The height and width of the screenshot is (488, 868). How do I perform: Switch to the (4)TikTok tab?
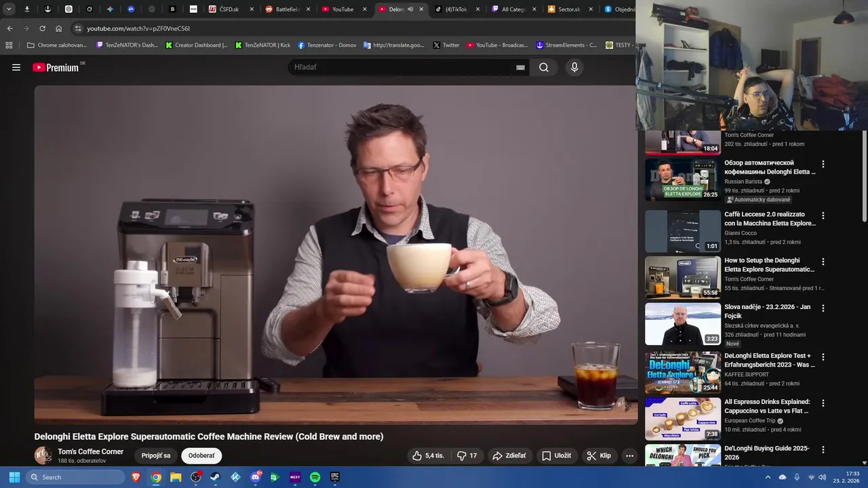pos(457,9)
